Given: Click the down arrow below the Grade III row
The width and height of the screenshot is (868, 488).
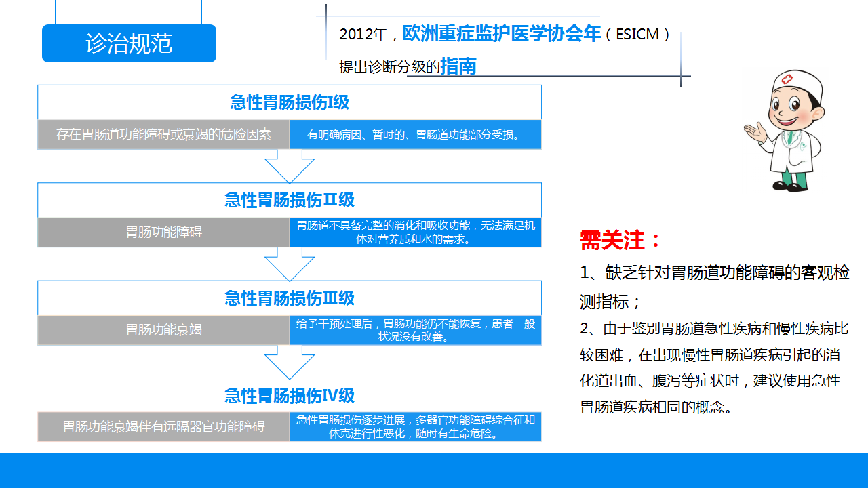Looking at the screenshot, I should click(290, 362).
